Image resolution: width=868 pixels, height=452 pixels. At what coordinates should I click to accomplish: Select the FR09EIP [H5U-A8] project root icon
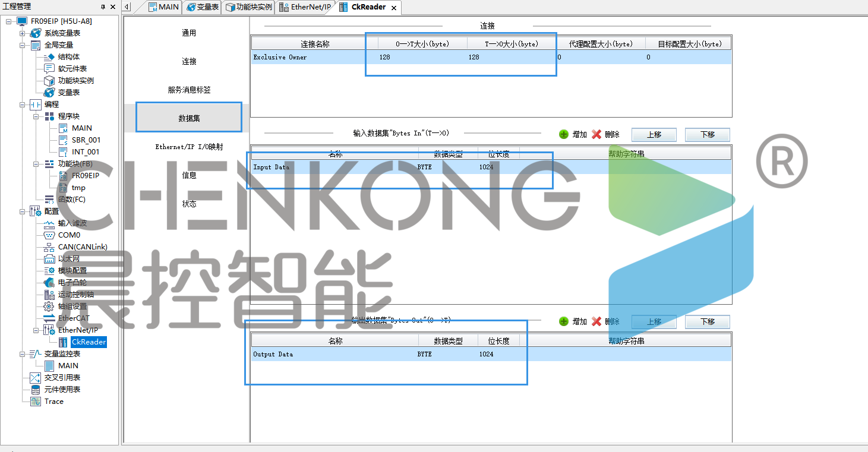[x=22, y=21]
